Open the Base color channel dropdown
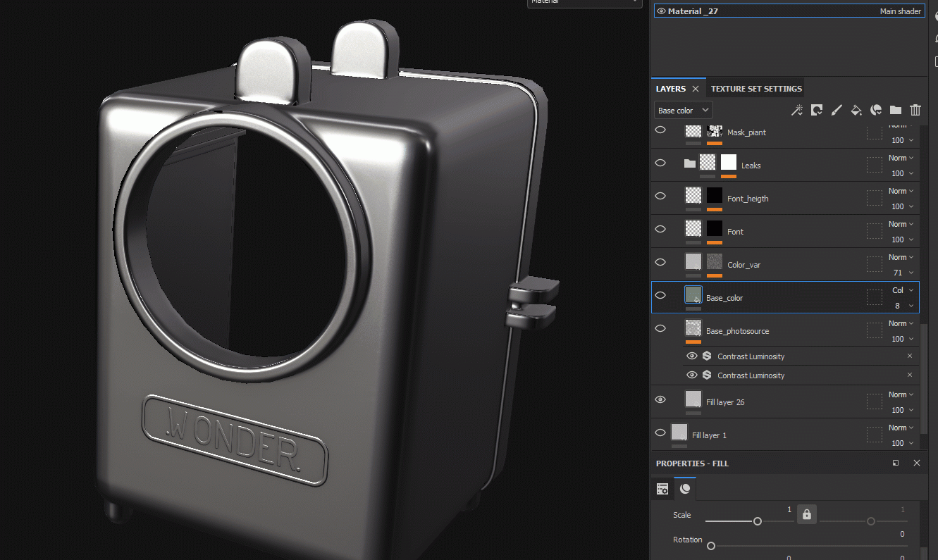 tap(683, 111)
